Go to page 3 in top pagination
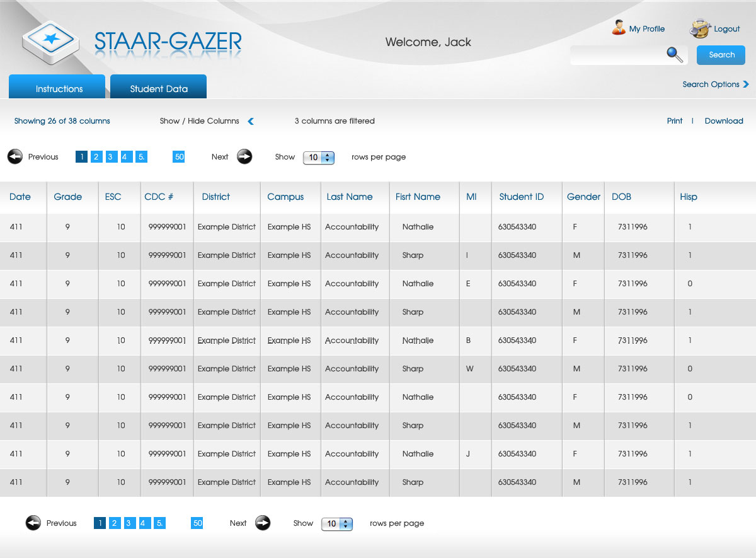 point(112,157)
